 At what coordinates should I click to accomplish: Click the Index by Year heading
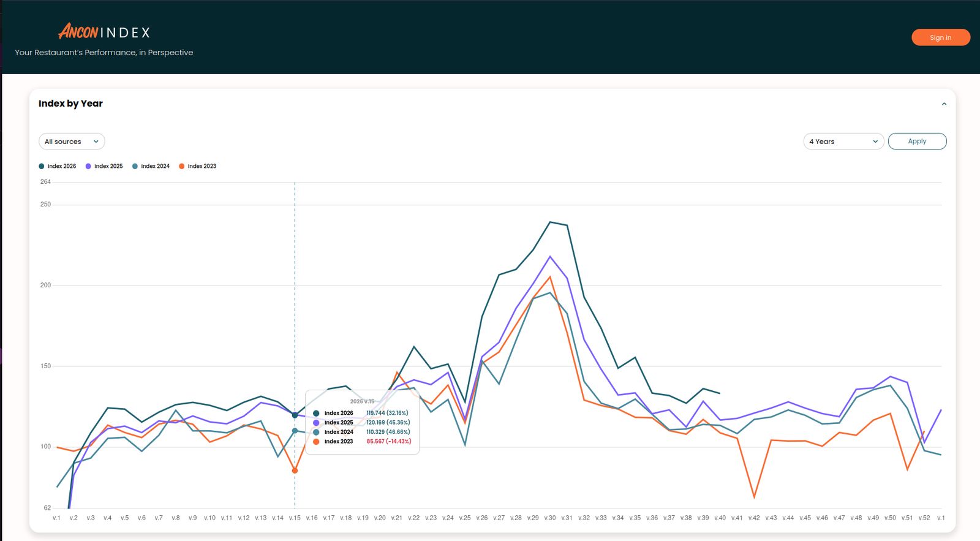click(70, 104)
